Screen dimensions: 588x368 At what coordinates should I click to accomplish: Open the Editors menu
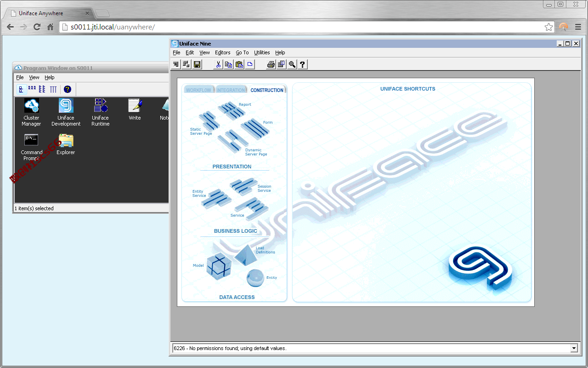(222, 52)
